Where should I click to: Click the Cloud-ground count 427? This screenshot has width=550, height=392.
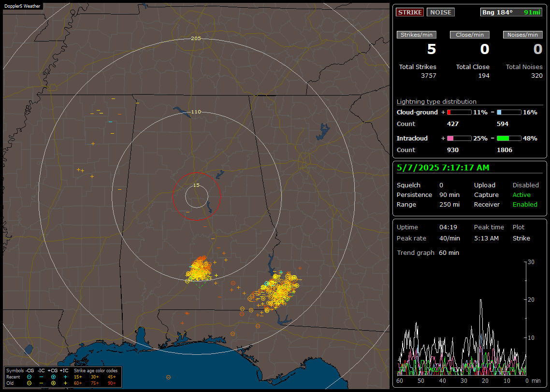coord(453,124)
